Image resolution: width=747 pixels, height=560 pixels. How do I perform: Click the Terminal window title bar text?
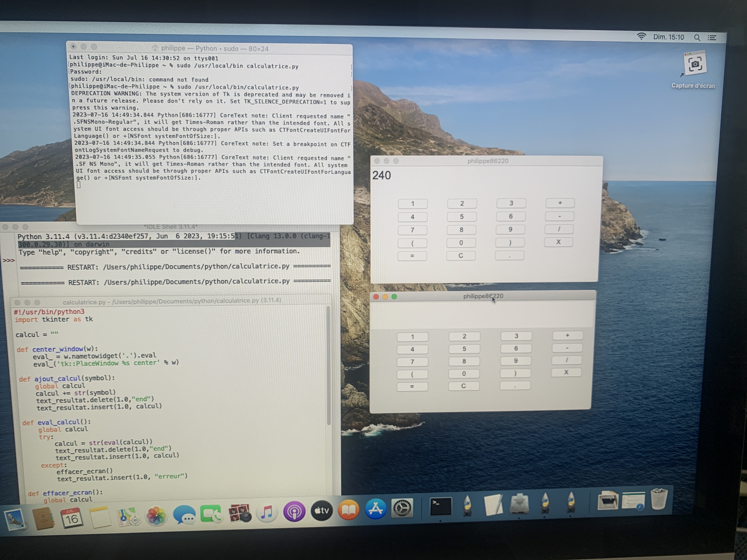214,49
